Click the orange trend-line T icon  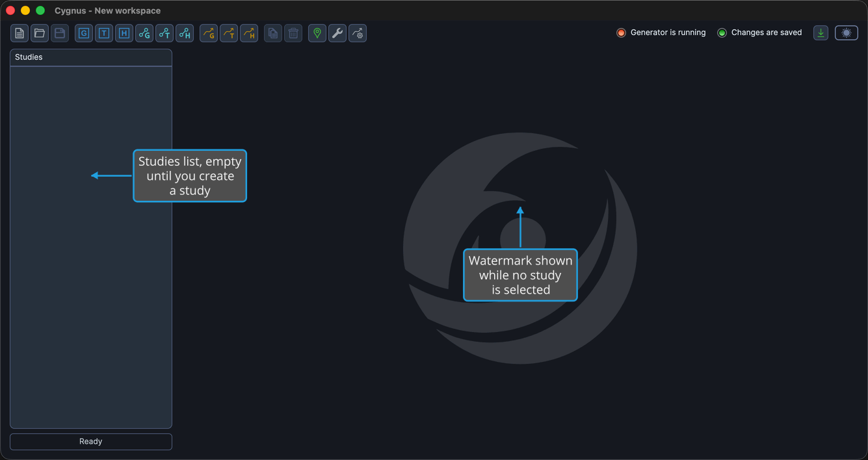tap(229, 33)
